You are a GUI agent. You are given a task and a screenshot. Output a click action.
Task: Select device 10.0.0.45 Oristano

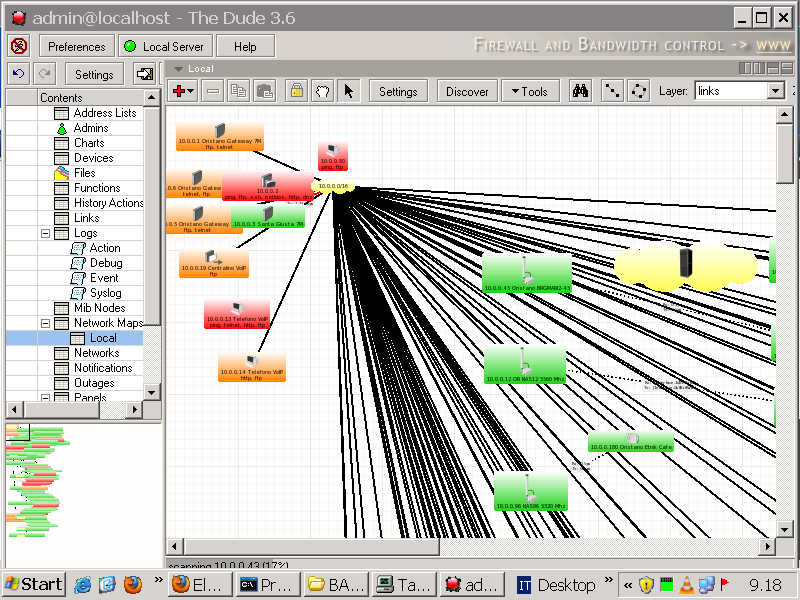[x=527, y=274]
